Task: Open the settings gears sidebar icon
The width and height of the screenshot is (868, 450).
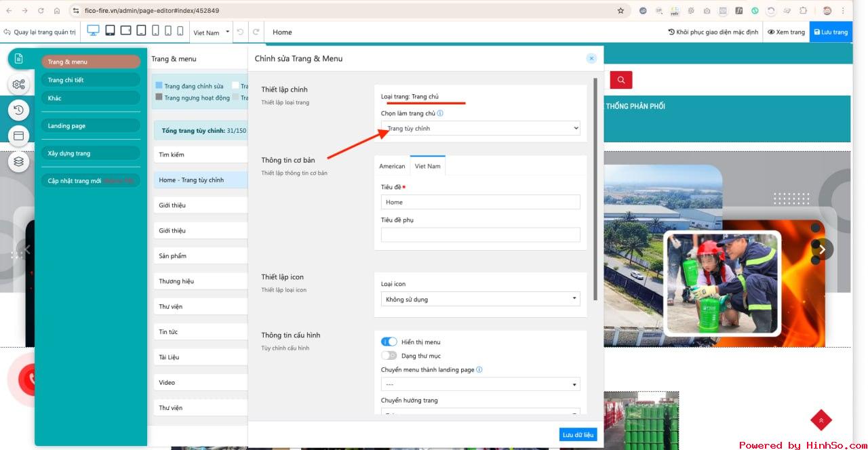Action: 19,85
